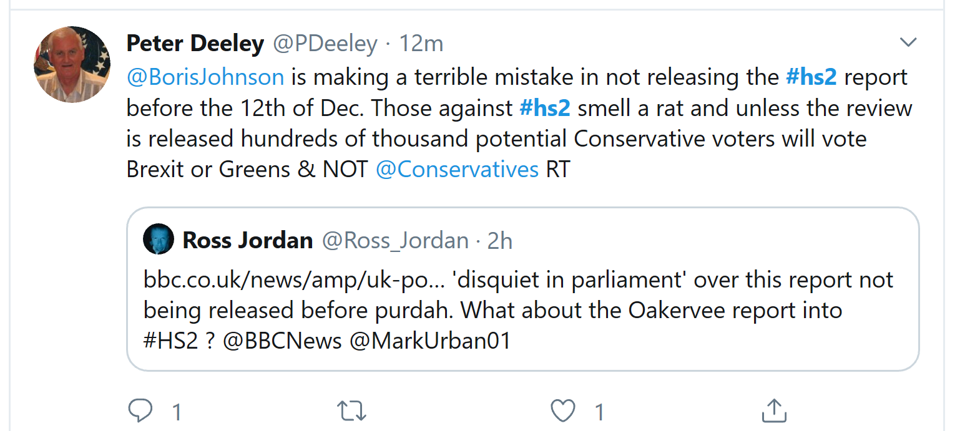Open the quoted tweet's bbc.co.uk text
Screen dimensions: 980x431
pos(293,280)
